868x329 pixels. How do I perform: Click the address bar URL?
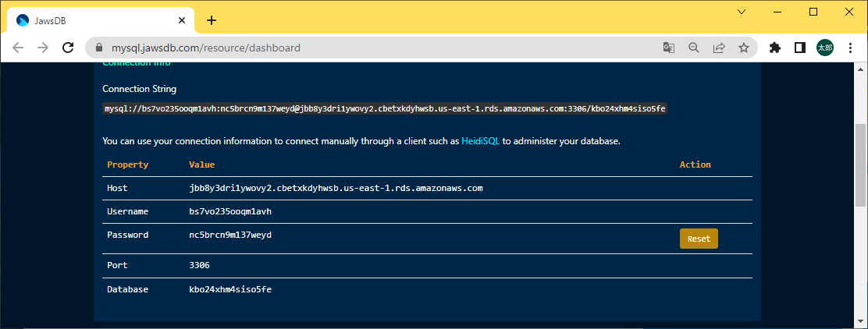tap(206, 48)
